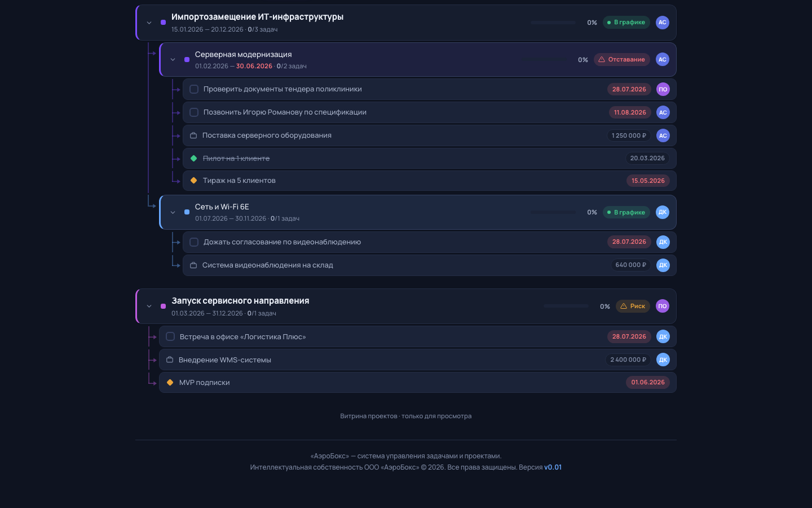812x508 pixels.
Task: Check off Дожать согласование по видеонаблюдению
Action: click(x=194, y=242)
